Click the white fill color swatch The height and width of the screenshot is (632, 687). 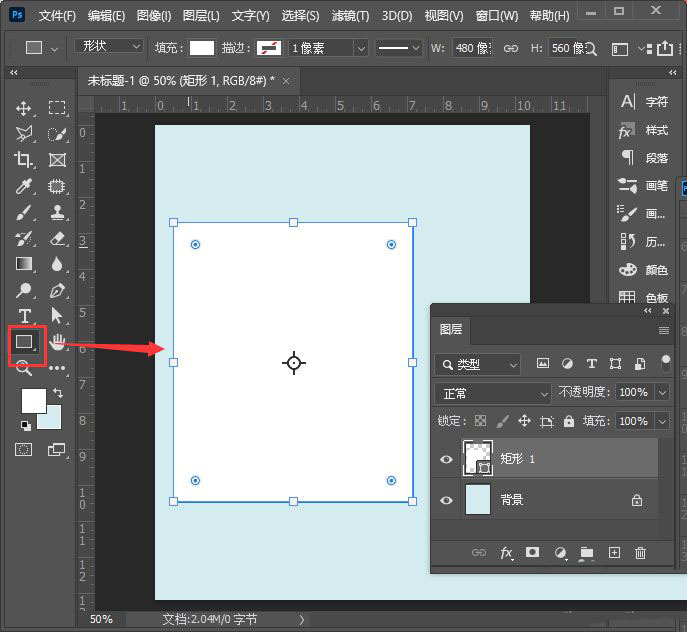(202, 48)
